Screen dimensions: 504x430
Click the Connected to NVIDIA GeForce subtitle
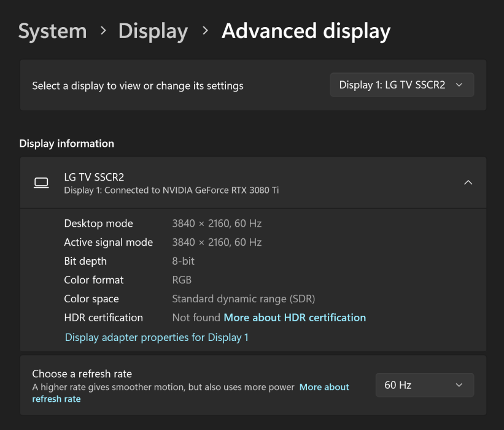171,190
